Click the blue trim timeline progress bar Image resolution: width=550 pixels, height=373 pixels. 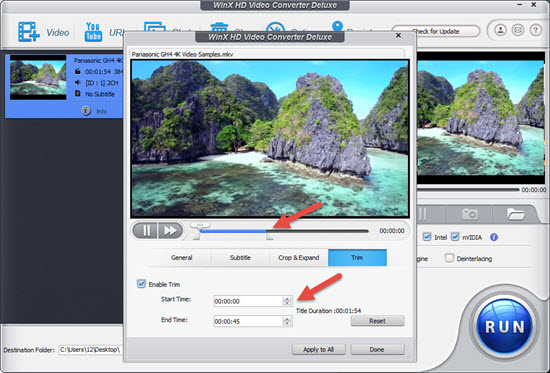[x=233, y=231]
